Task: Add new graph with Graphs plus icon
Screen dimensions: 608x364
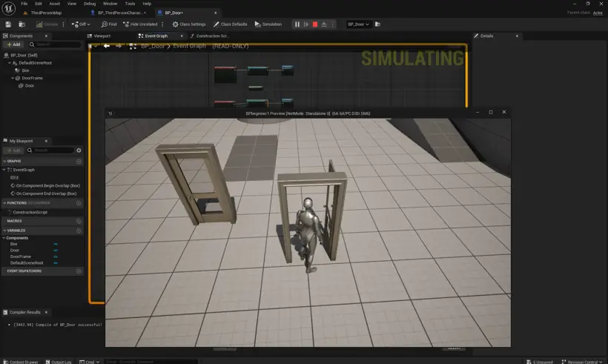Action: pos(79,162)
